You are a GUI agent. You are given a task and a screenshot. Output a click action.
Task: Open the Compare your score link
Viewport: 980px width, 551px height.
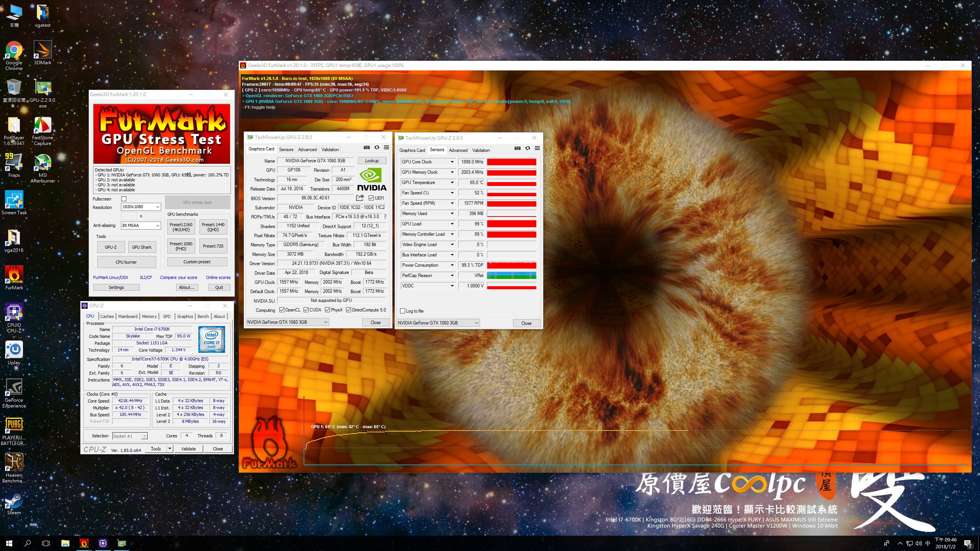(x=179, y=277)
